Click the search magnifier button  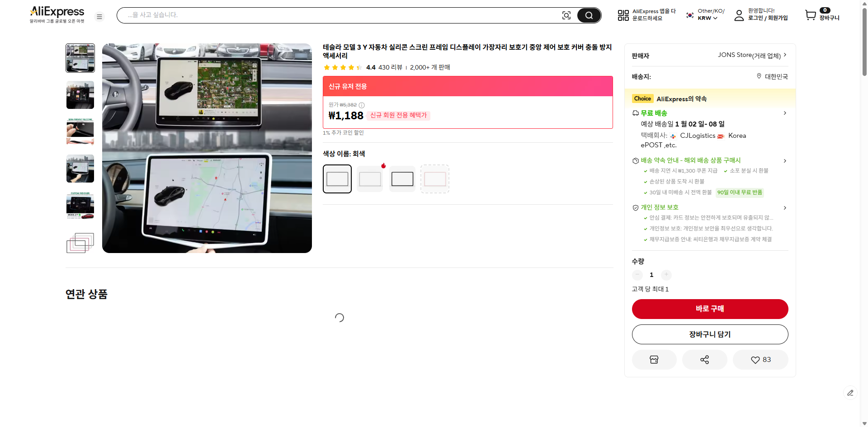pyautogui.click(x=589, y=15)
